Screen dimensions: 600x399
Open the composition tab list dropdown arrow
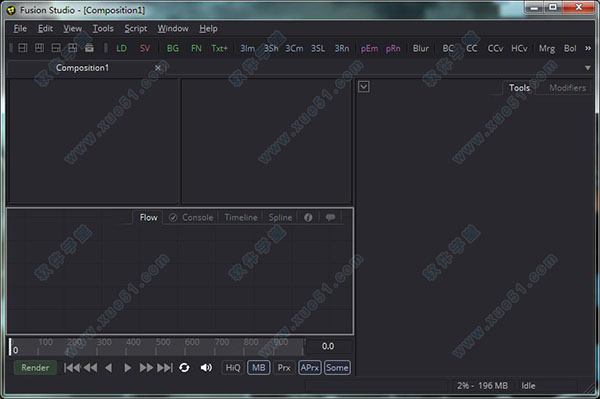coord(587,68)
